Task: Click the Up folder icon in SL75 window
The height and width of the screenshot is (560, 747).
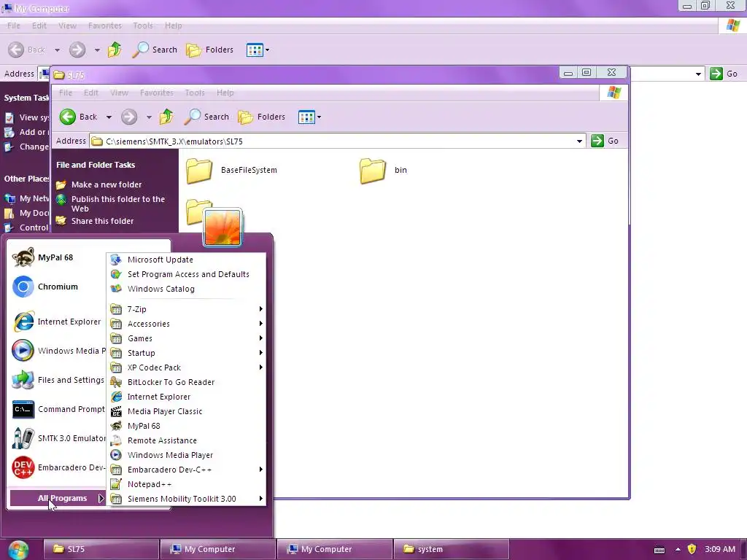Action: pyautogui.click(x=166, y=117)
